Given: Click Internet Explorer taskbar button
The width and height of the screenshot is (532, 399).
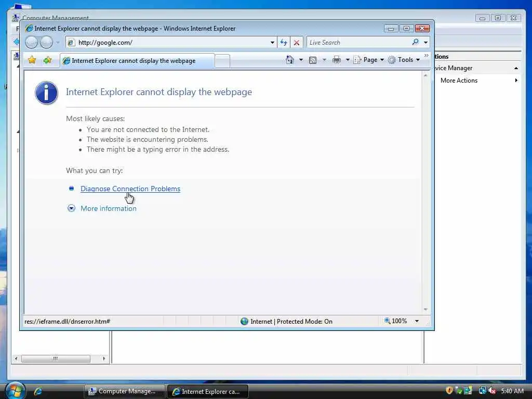Looking at the screenshot, I should point(208,392).
